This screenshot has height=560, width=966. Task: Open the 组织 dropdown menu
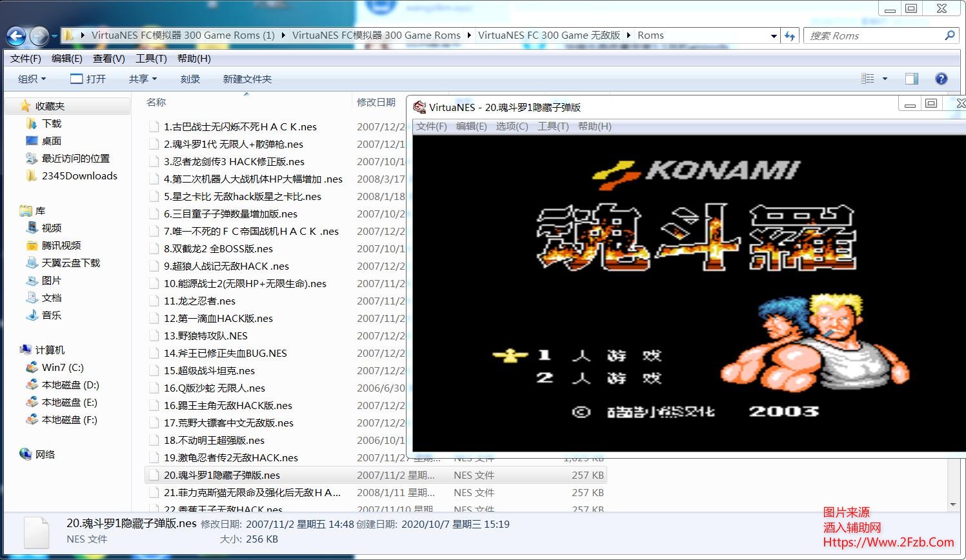(x=32, y=79)
